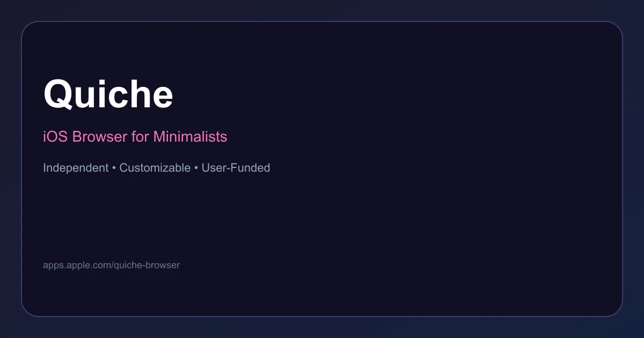644x338 pixels.
Task: Click the bullet between Independent and Customizable
Action: (x=114, y=168)
